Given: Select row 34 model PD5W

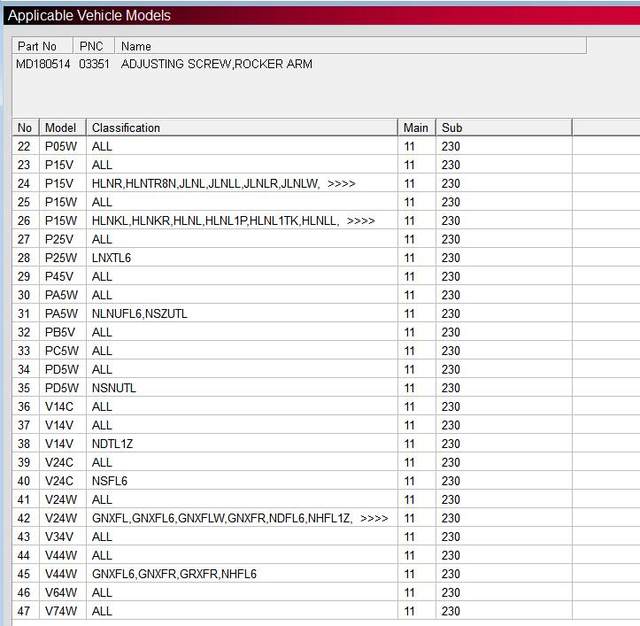Looking at the screenshot, I should point(62,369).
